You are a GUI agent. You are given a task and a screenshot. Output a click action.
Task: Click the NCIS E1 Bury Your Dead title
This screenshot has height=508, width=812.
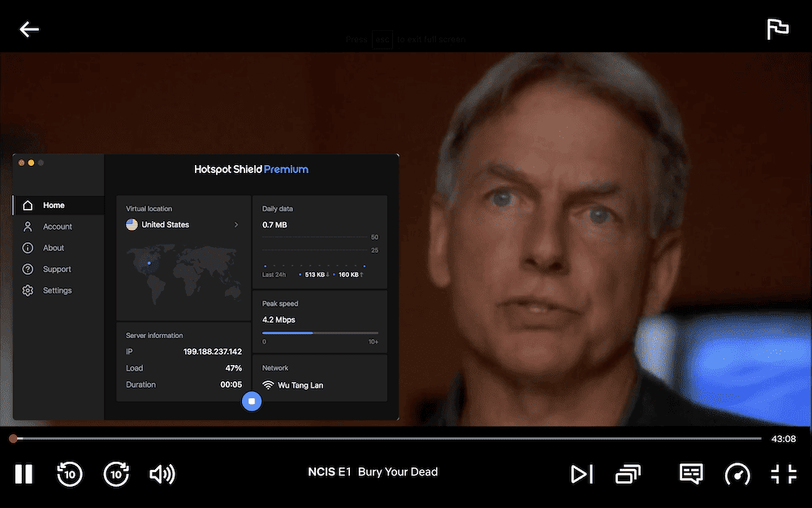pyautogui.click(x=373, y=471)
